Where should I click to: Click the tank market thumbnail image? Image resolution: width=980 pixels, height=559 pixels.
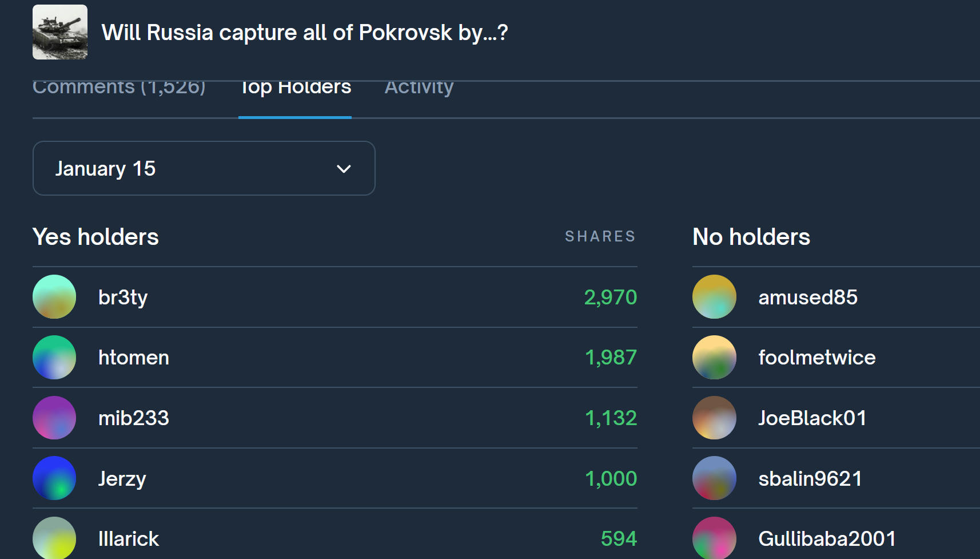pos(60,32)
